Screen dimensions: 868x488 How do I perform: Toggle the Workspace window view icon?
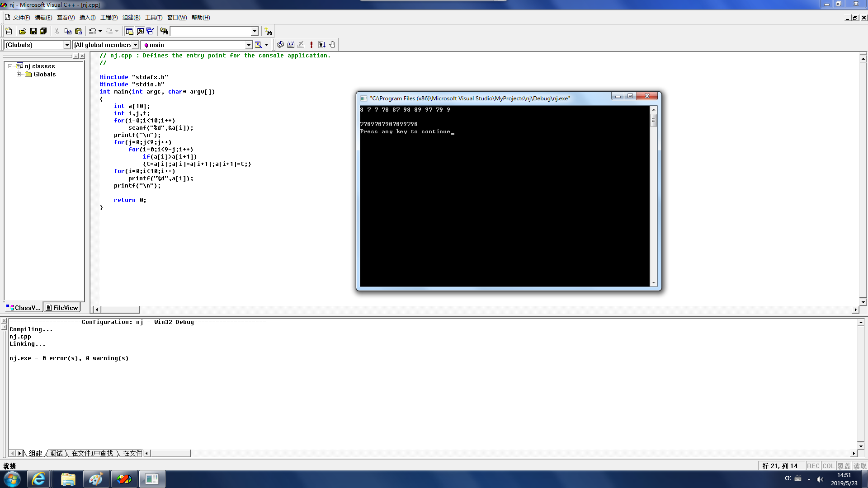click(129, 31)
